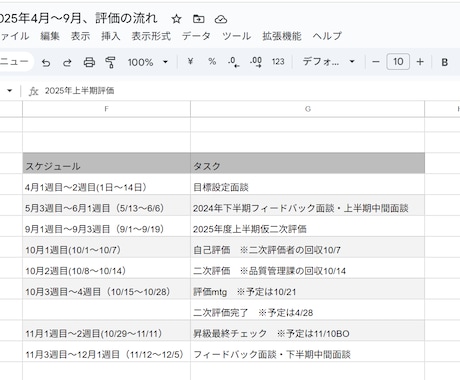Viewport: 460px width, 380px height.
Task: Open the ツール menu
Action: (x=236, y=36)
